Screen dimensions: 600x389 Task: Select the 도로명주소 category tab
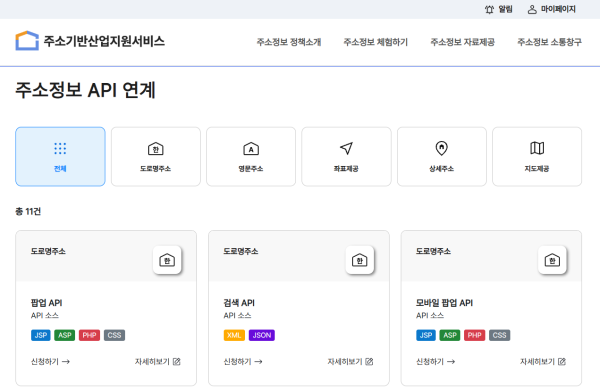pos(155,156)
